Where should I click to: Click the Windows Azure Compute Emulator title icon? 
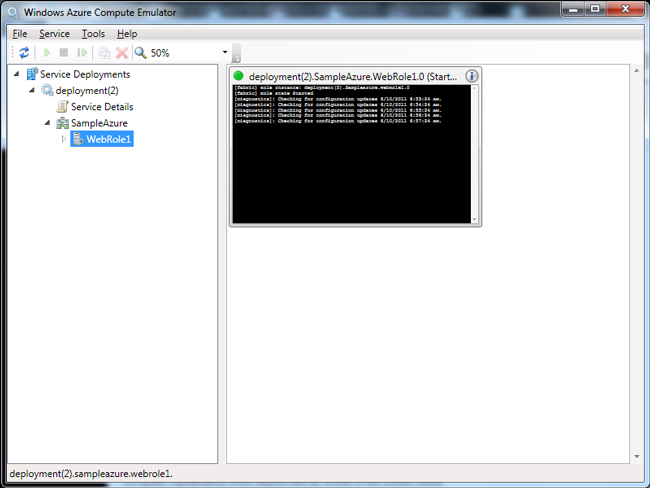[x=13, y=12]
